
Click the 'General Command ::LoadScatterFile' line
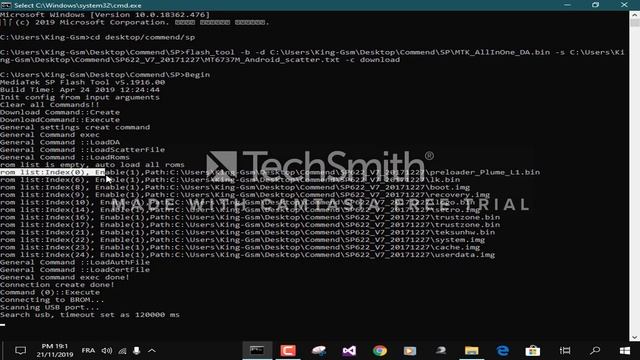coord(82,150)
